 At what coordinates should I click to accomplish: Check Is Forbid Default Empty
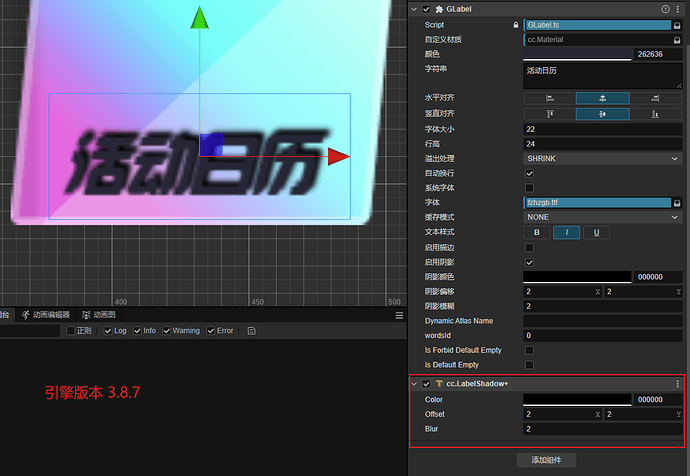(529, 350)
